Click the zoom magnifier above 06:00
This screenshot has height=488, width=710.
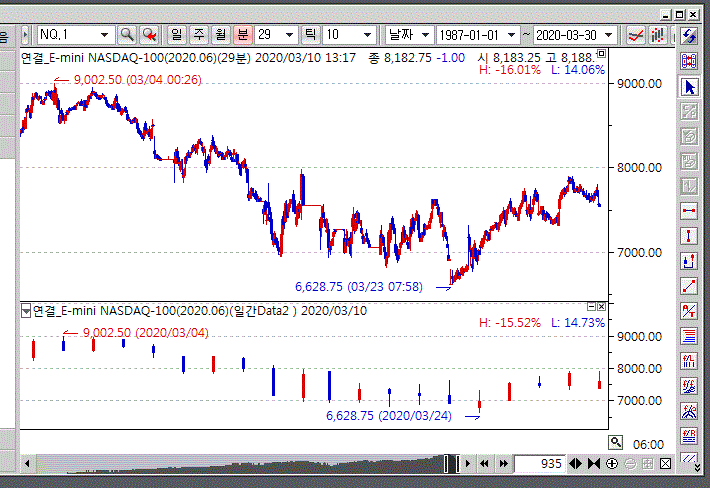pos(616,442)
